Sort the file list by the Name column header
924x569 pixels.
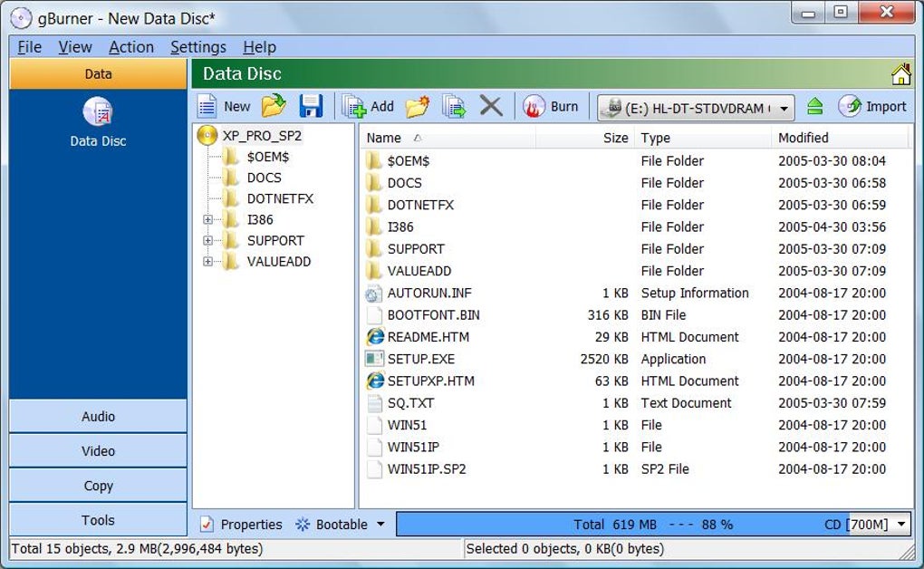448,138
